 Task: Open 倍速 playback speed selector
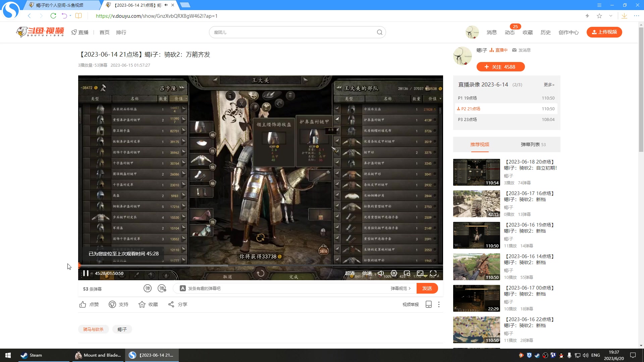point(367,273)
